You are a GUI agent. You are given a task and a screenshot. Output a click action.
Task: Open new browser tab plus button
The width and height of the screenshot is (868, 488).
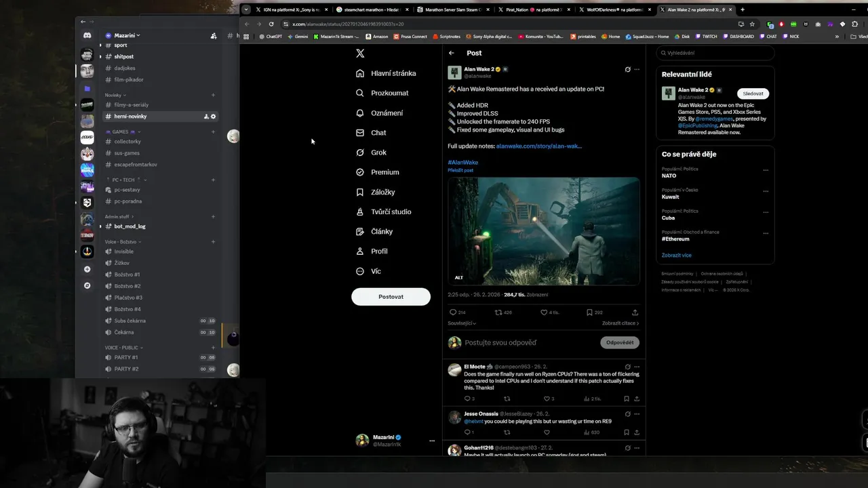pos(743,9)
